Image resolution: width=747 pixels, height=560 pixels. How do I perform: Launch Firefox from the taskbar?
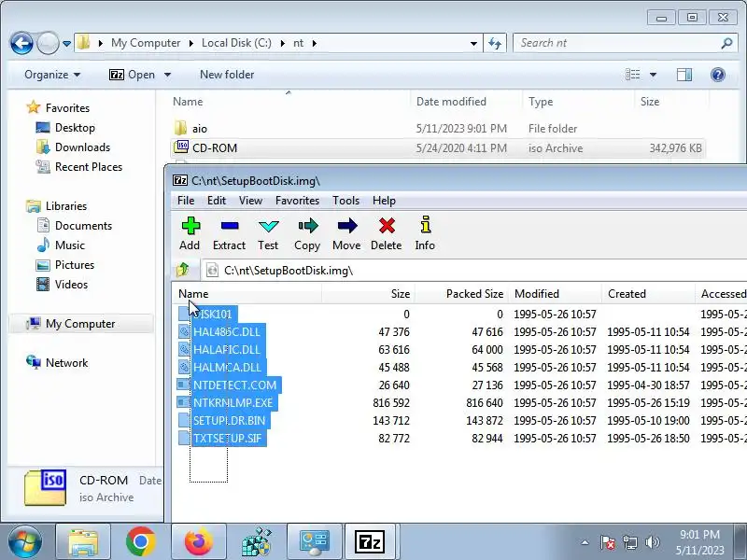point(199,541)
